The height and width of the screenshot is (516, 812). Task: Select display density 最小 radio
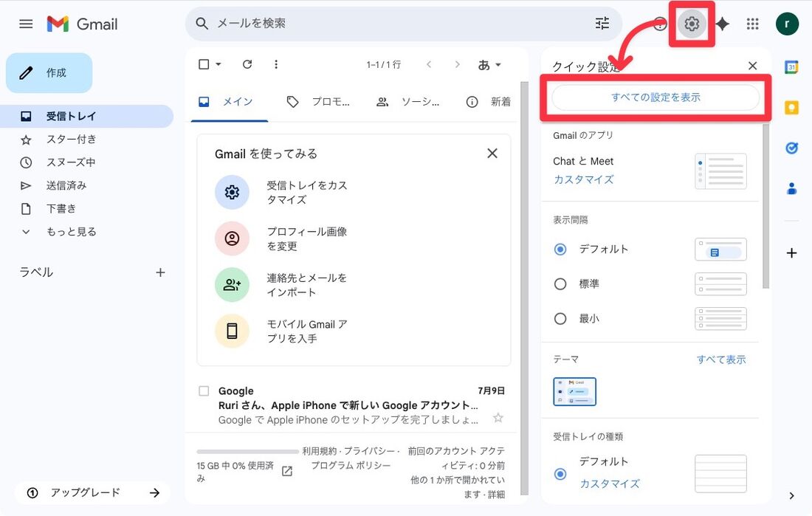click(560, 319)
